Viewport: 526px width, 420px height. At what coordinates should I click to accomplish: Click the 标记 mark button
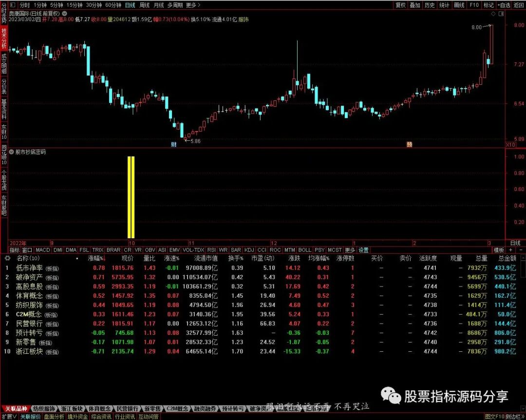[488, 5]
